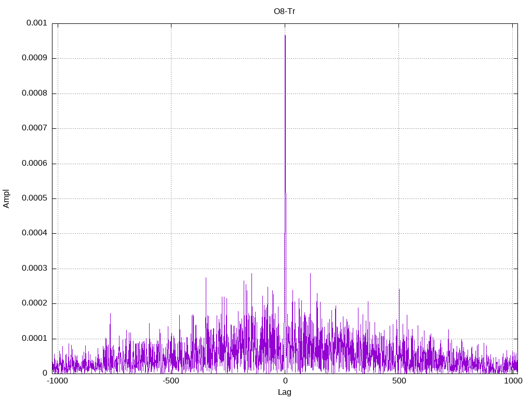
Task: Click the y-axis tick label 0.0006
Action: point(34,164)
